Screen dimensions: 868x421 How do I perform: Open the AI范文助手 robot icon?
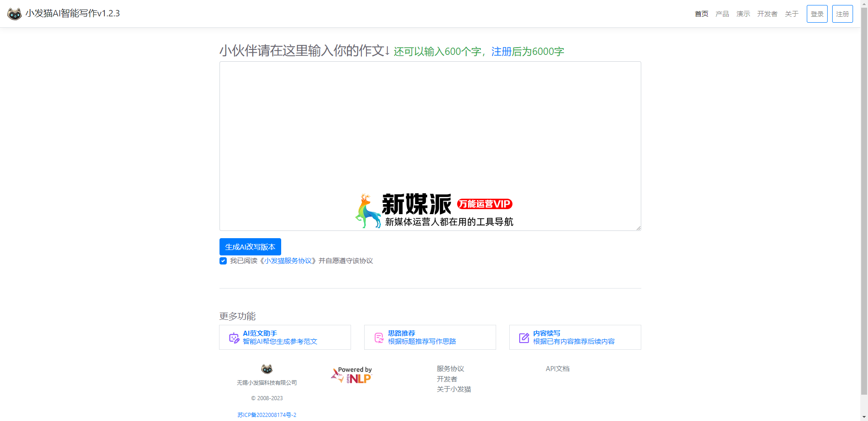[x=234, y=338]
